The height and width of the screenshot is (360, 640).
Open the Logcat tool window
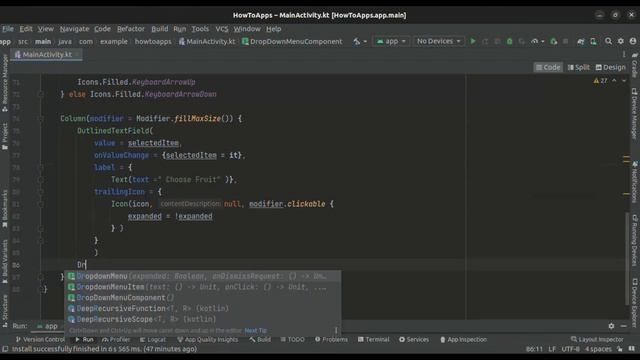(153, 340)
